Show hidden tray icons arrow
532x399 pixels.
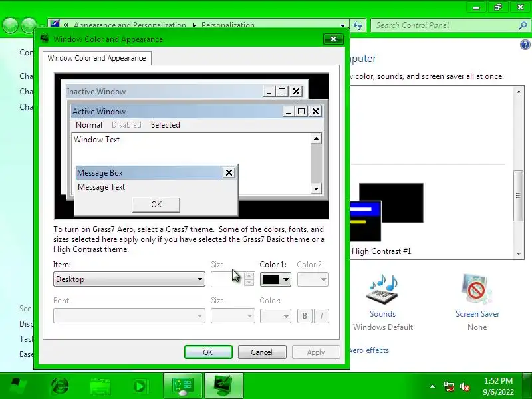pyautogui.click(x=433, y=386)
